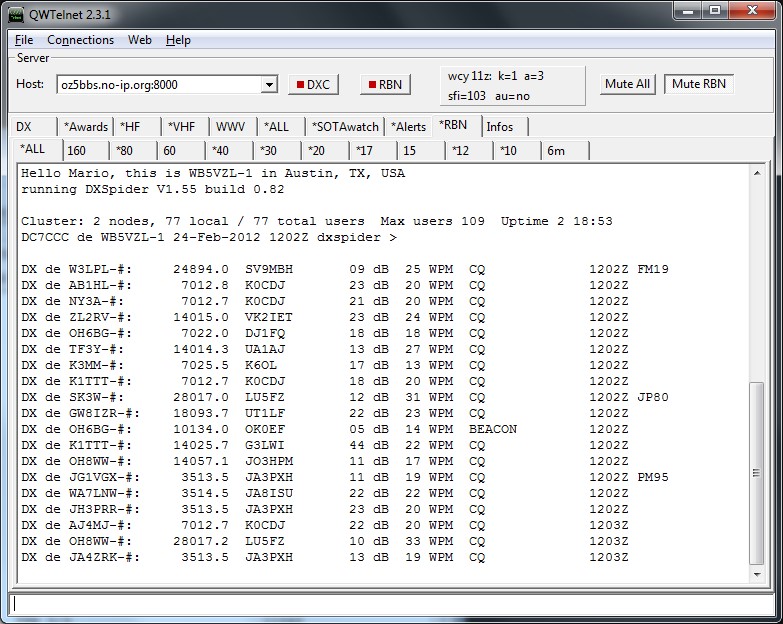Click the command input field at bottom
Image resolution: width=783 pixels, height=624 pixels.
(390, 604)
